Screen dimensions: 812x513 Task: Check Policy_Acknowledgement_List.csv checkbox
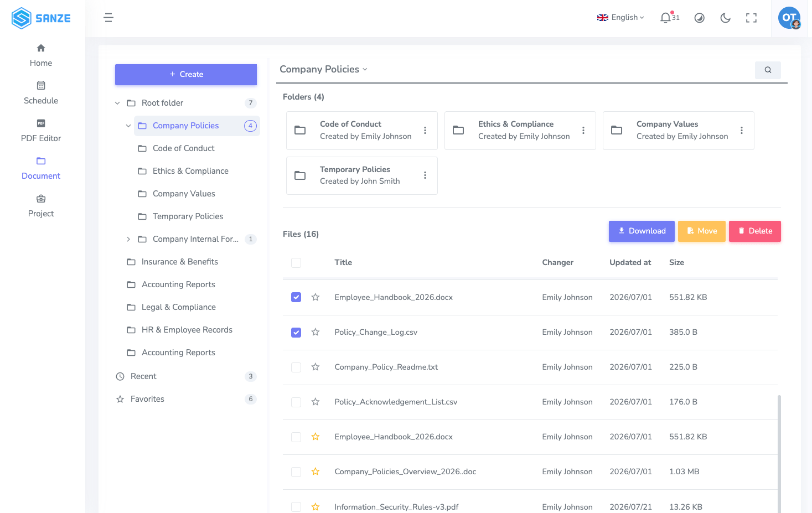pyautogui.click(x=296, y=402)
